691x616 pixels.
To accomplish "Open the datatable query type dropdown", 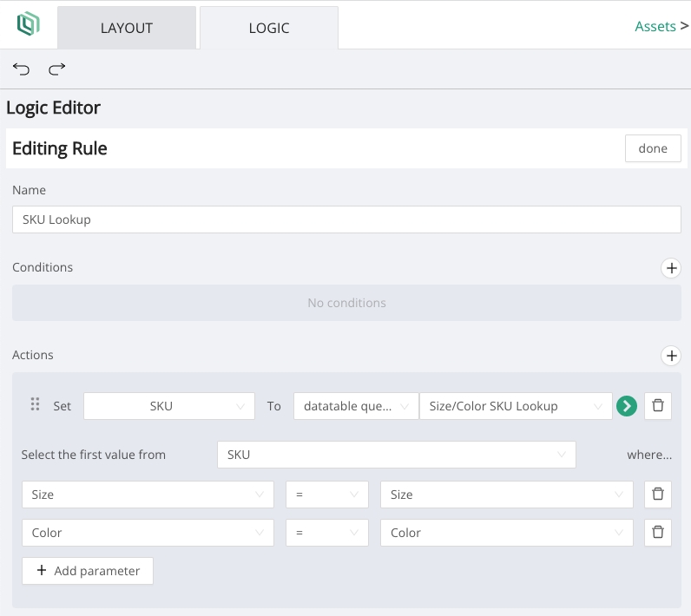I will 355,406.
